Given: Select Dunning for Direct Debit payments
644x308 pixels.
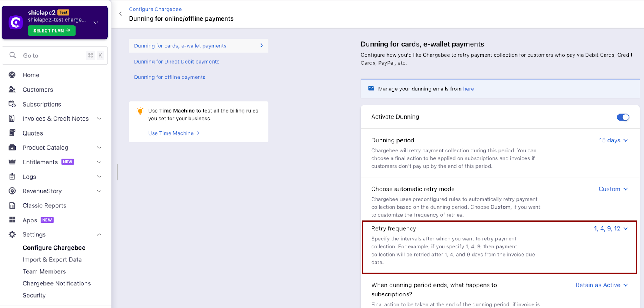Looking at the screenshot, I should [x=177, y=62].
